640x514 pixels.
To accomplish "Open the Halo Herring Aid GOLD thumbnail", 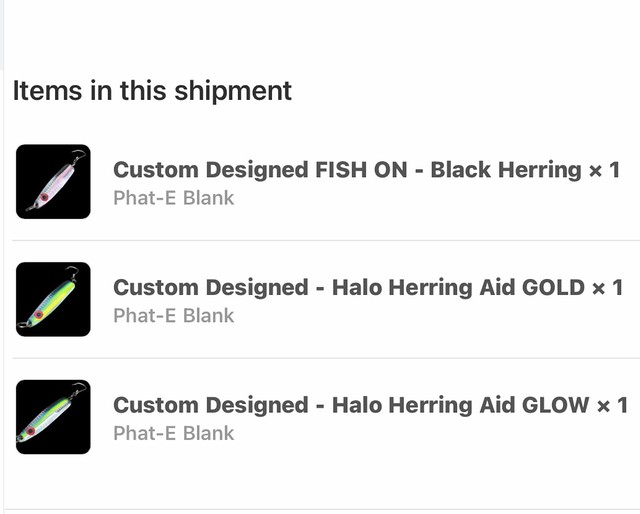I will pos(53,299).
